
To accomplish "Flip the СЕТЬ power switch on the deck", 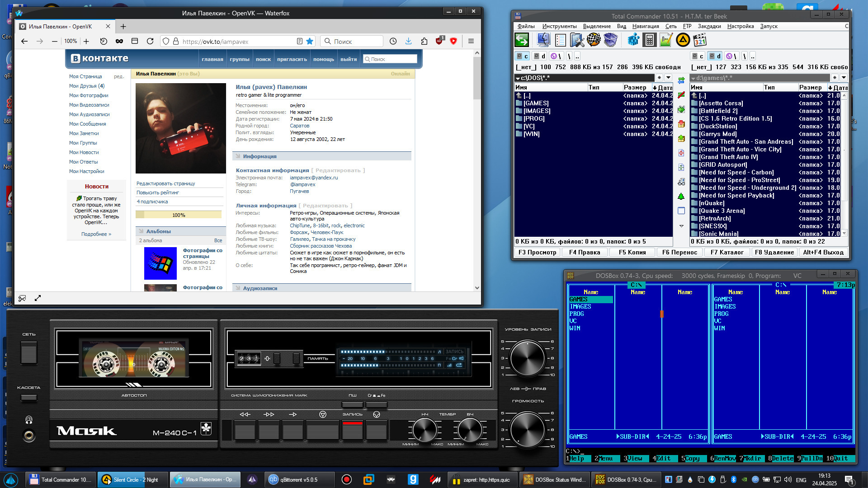I will (28, 352).
